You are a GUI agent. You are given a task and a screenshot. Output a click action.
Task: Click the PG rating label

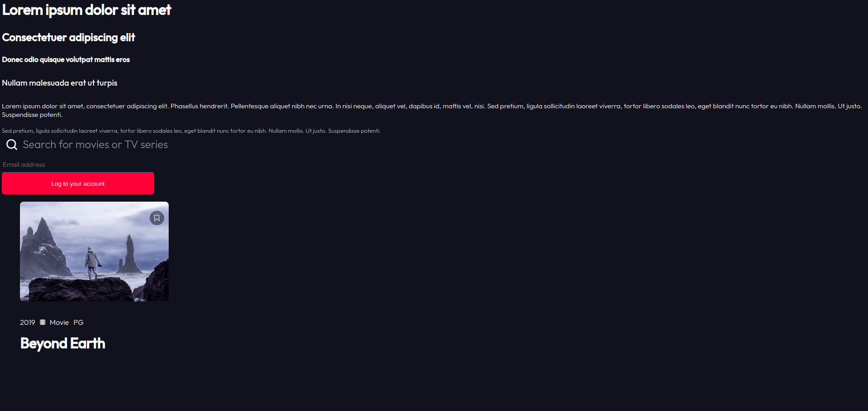point(78,322)
